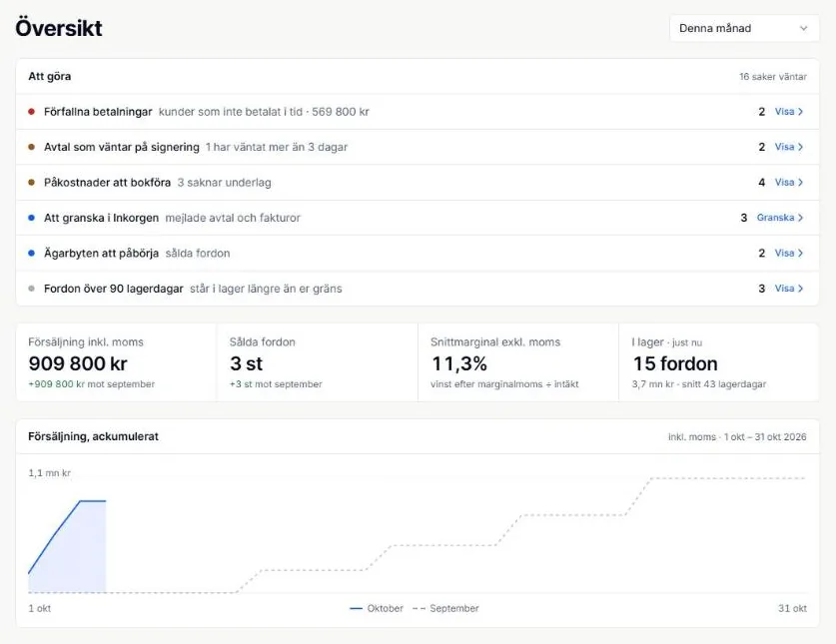
Task: Open the Snittmarginal exkl. moms card
Action: (518, 362)
